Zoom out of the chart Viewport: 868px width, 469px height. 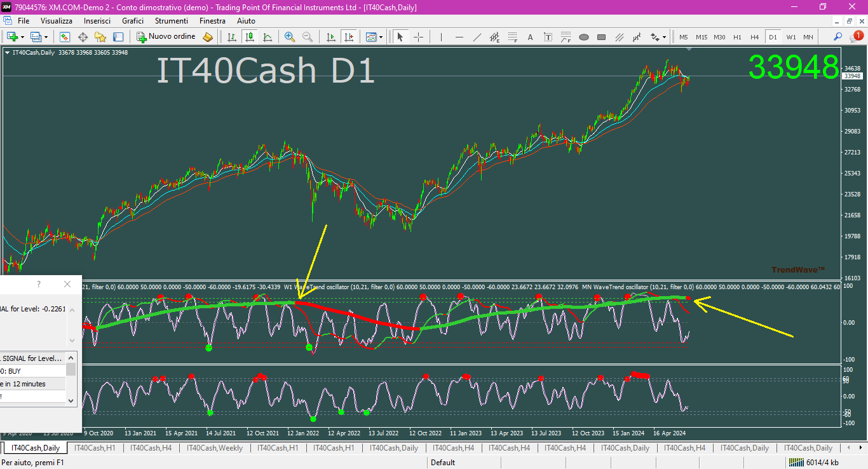pos(308,37)
